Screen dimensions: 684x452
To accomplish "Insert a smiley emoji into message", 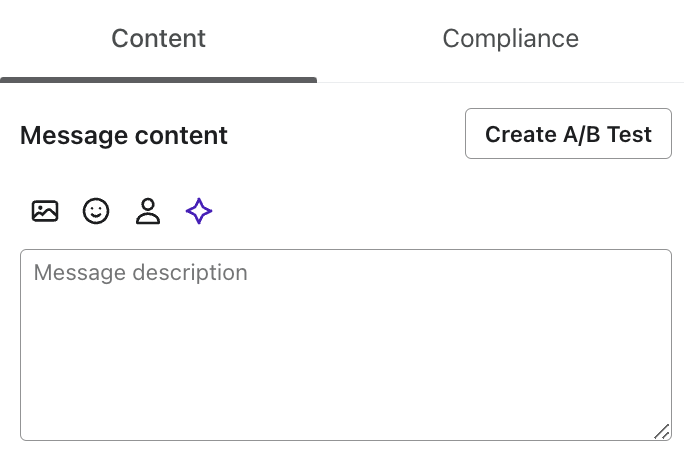I will [x=96, y=211].
